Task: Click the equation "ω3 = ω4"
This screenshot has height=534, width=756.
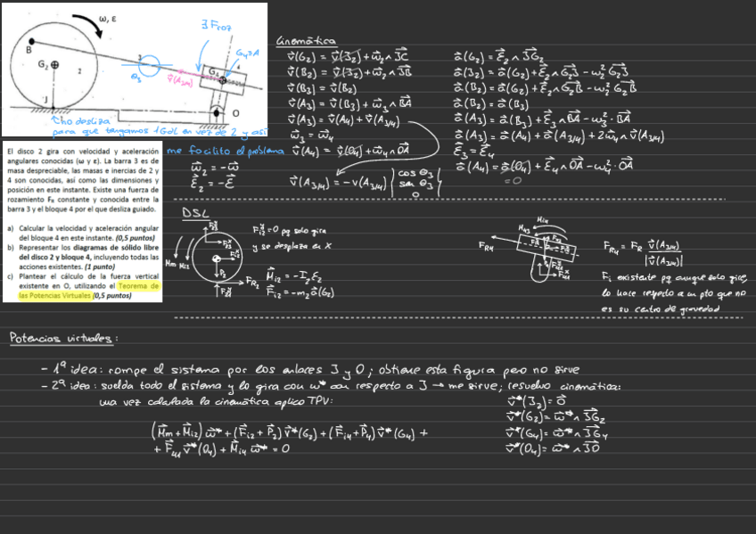Action: (311, 136)
